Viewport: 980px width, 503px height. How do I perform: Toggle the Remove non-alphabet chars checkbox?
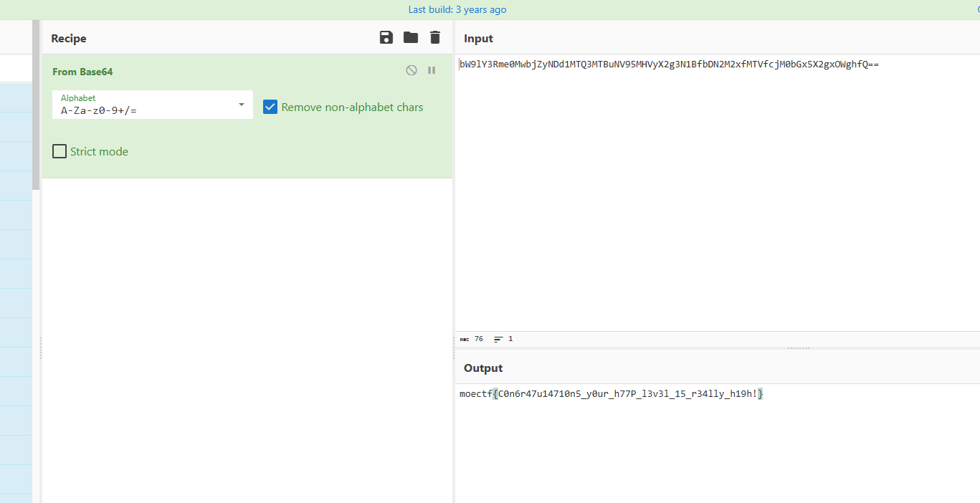pyautogui.click(x=270, y=107)
